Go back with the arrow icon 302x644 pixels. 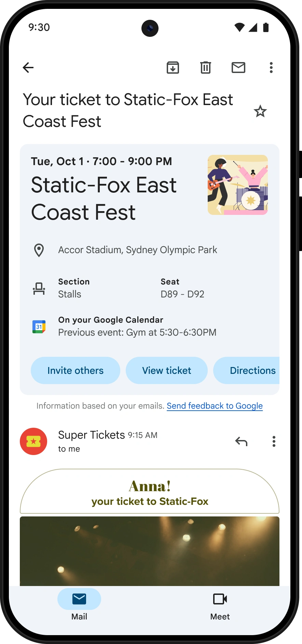28,68
